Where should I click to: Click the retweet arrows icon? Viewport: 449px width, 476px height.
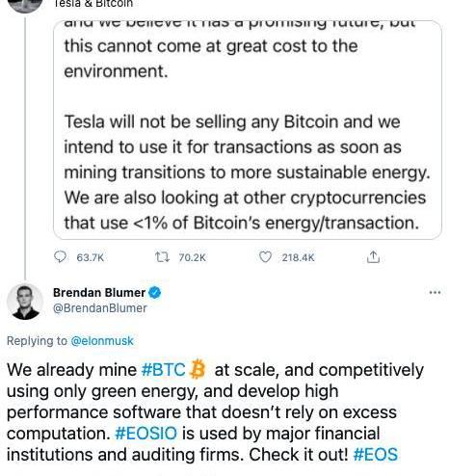162,257
